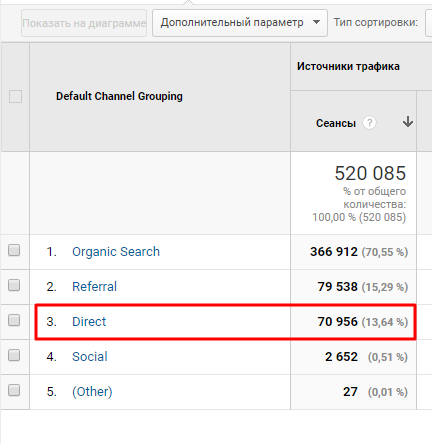
Task: Select the Social row checkbox
Action: [14, 355]
